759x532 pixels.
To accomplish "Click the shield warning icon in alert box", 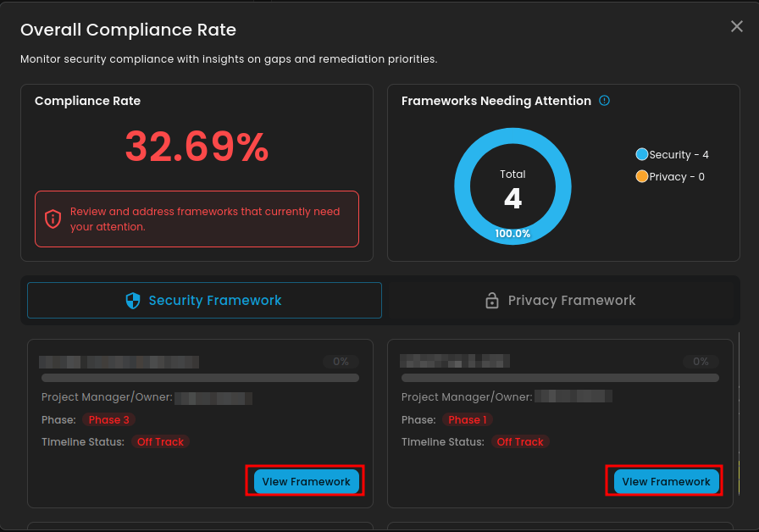I will click(53, 219).
